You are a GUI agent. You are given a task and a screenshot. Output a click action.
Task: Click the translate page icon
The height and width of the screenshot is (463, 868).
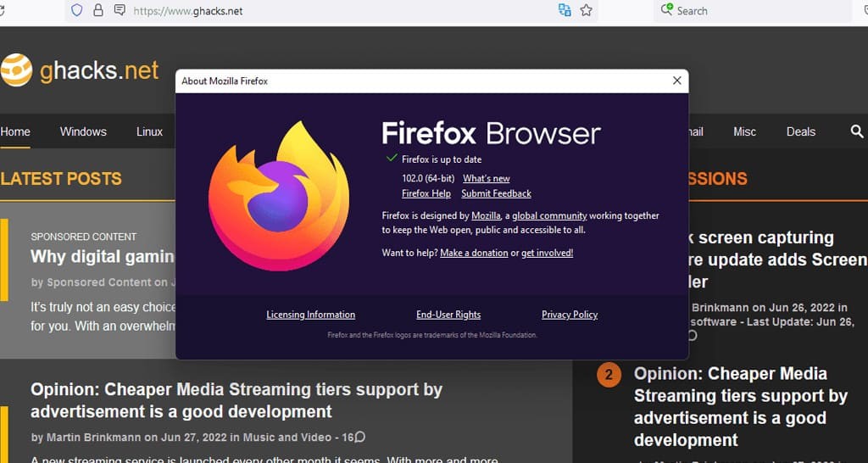click(x=565, y=11)
